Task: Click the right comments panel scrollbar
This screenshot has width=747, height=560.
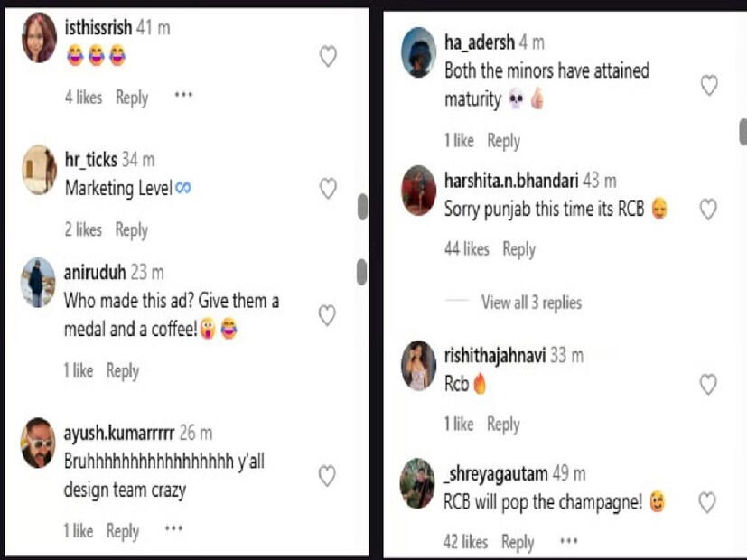Action: pyautogui.click(x=742, y=133)
